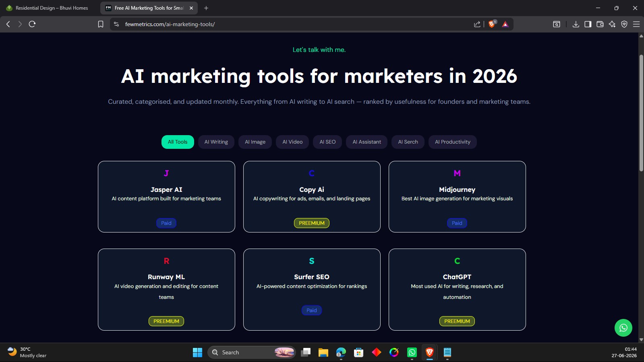This screenshot has width=644, height=362.
Task: Open WhatsApp from the taskbar
Action: coord(412,352)
